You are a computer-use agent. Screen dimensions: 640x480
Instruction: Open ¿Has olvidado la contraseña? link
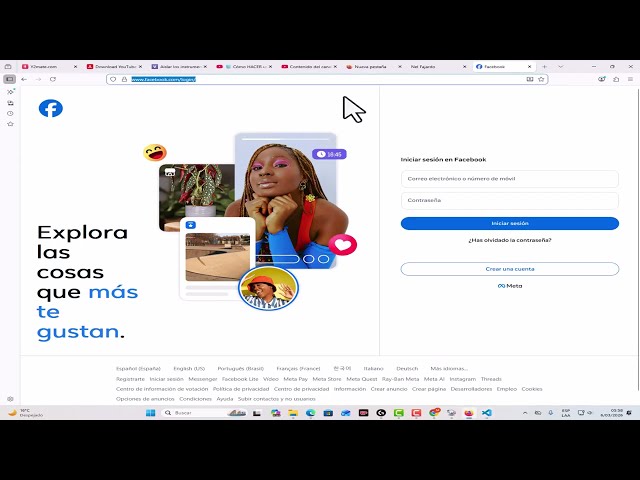[510, 240]
